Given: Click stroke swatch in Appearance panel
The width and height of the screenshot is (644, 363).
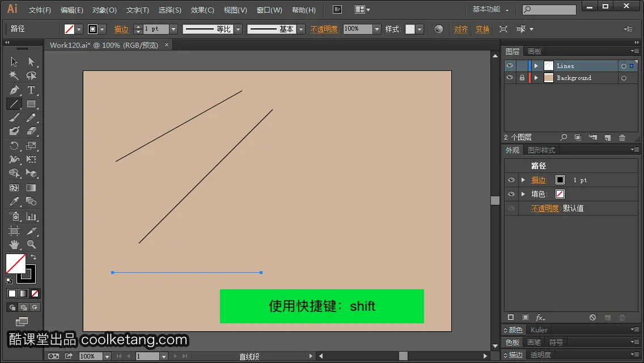Looking at the screenshot, I should pos(560,180).
